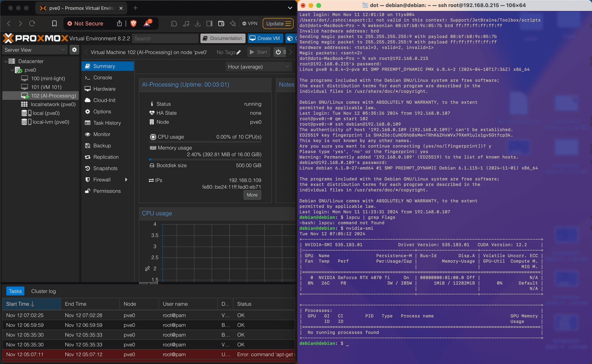Open Leo AI sparkle icon
The width and height of the screenshot is (592, 364).
click(x=233, y=23)
